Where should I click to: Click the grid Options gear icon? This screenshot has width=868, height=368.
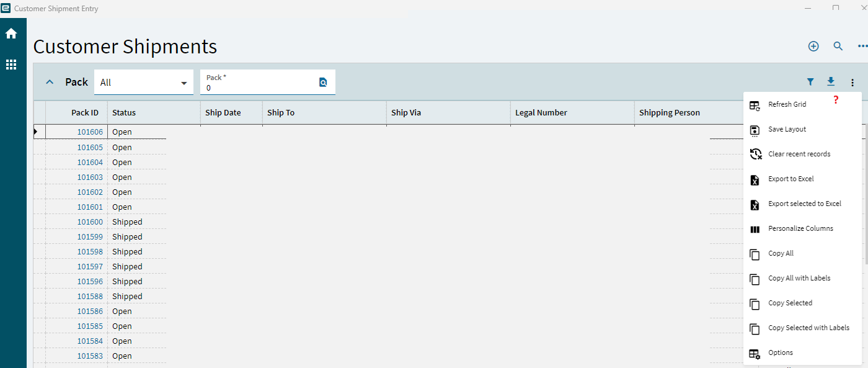click(755, 354)
